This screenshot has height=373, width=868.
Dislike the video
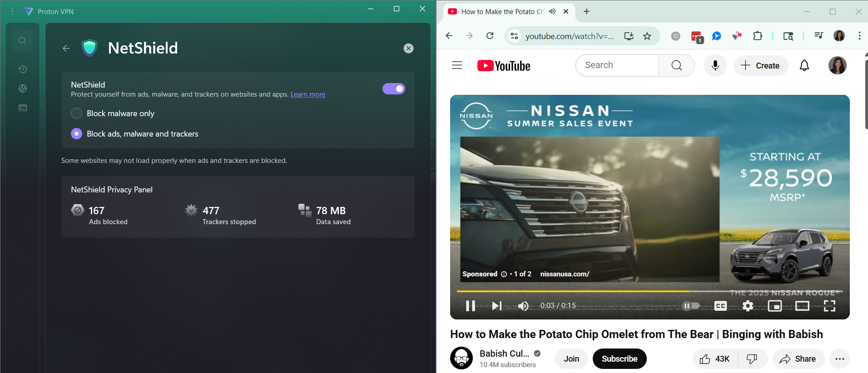point(752,359)
